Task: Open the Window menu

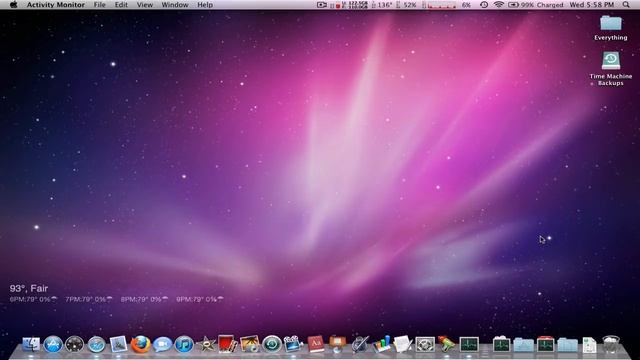Action: [x=175, y=5]
